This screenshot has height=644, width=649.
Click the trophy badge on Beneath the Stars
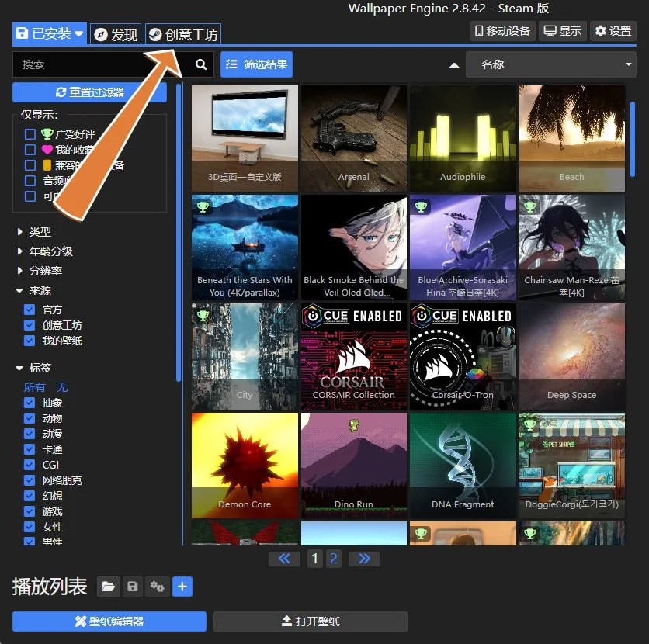point(203,206)
